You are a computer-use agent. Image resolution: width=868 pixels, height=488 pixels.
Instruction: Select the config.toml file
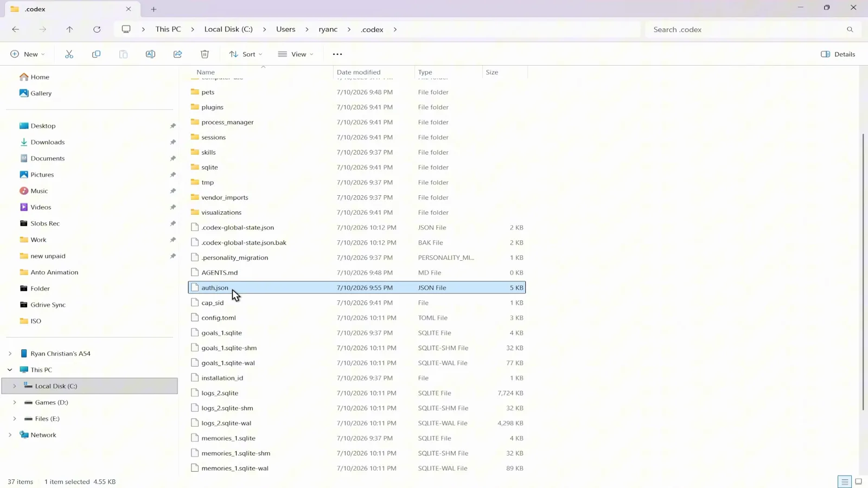coord(356,318)
